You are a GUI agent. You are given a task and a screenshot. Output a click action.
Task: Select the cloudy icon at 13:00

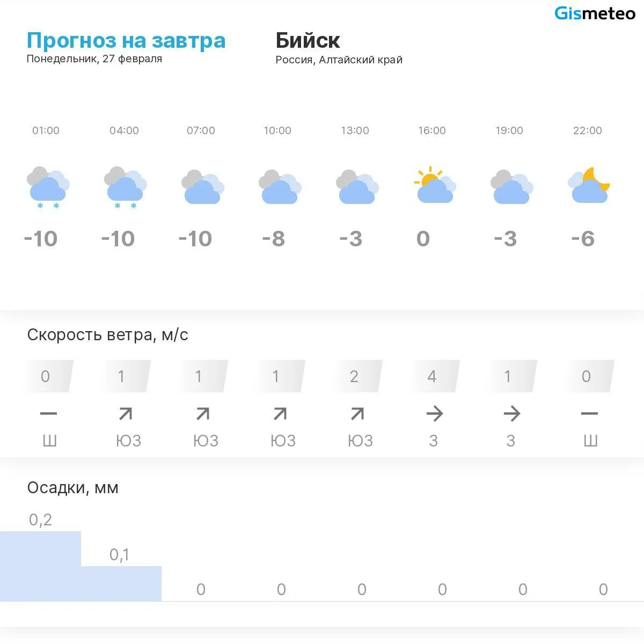tap(357, 187)
